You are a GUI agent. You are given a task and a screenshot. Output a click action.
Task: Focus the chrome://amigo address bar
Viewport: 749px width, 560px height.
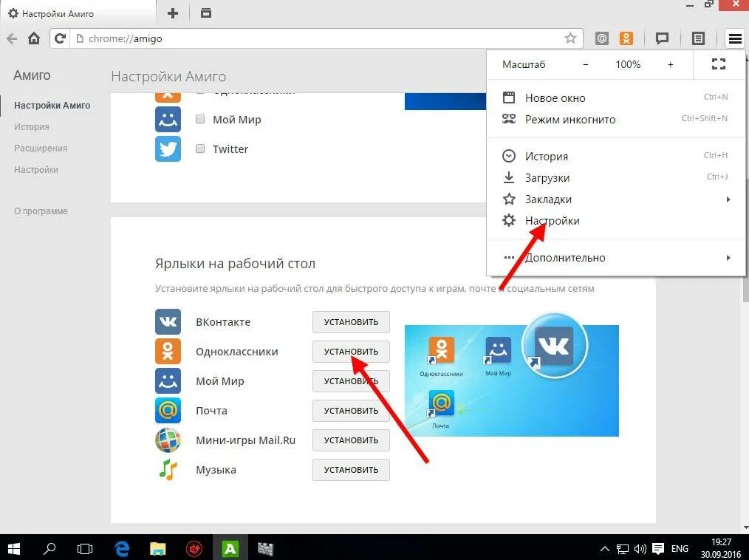pyautogui.click(x=316, y=38)
